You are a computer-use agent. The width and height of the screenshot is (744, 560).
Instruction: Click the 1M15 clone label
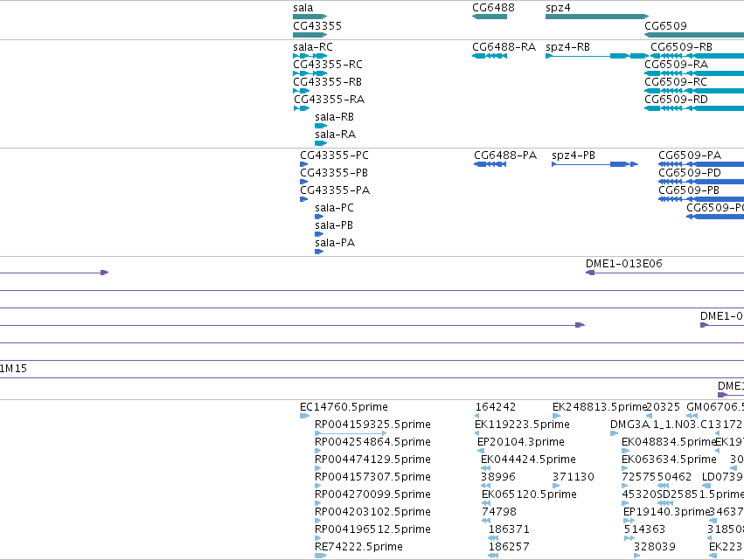coord(13,369)
